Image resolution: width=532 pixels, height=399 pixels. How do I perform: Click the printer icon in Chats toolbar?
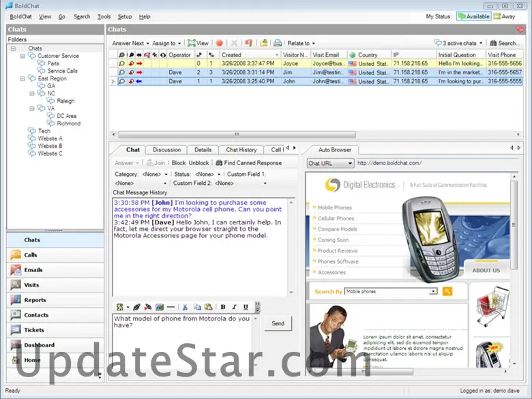click(x=278, y=43)
